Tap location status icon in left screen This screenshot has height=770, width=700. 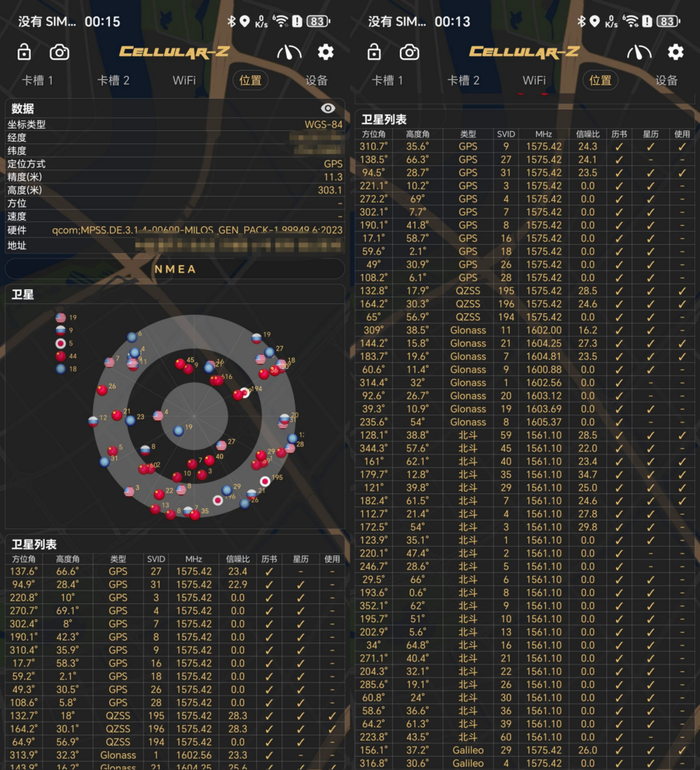pos(245,21)
